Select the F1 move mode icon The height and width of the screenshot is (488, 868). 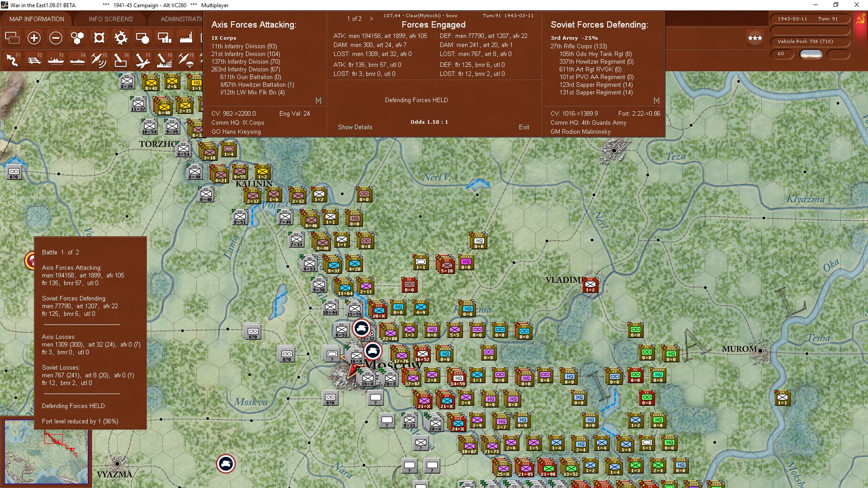pos(12,60)
